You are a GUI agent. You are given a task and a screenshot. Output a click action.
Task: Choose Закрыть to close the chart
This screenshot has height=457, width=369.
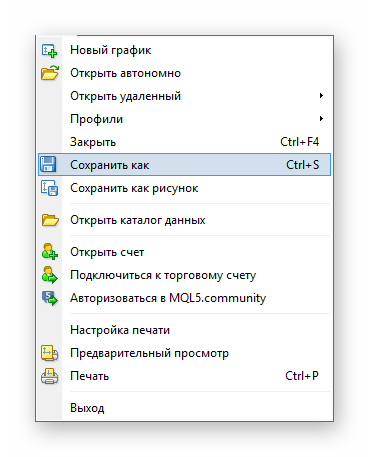pyautogui.click(x=184, y=142)
